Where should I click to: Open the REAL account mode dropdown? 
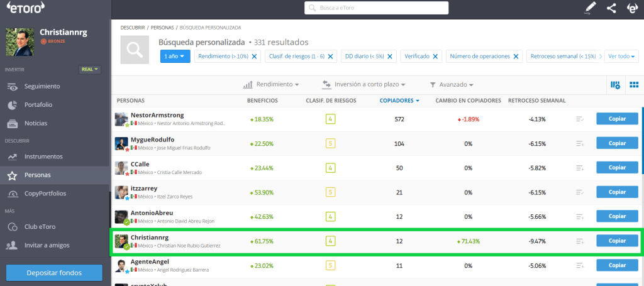pos(90,69)
